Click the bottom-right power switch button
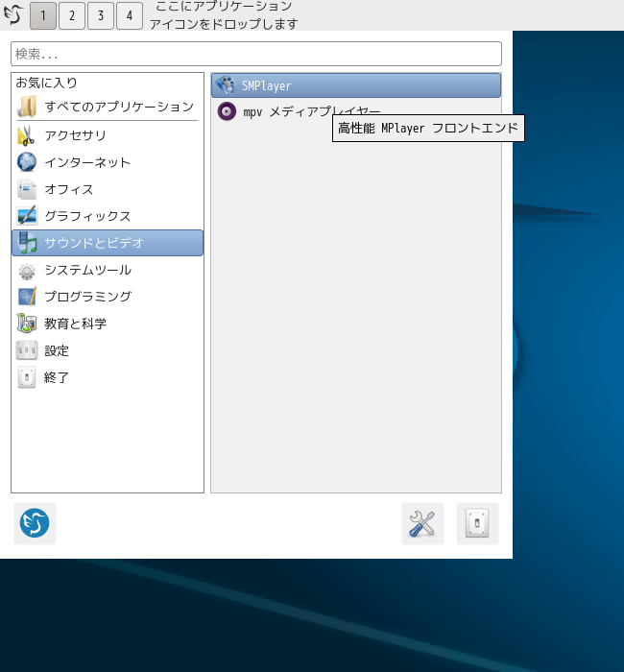This screenshot has height=672, width=624. (477, 523)
